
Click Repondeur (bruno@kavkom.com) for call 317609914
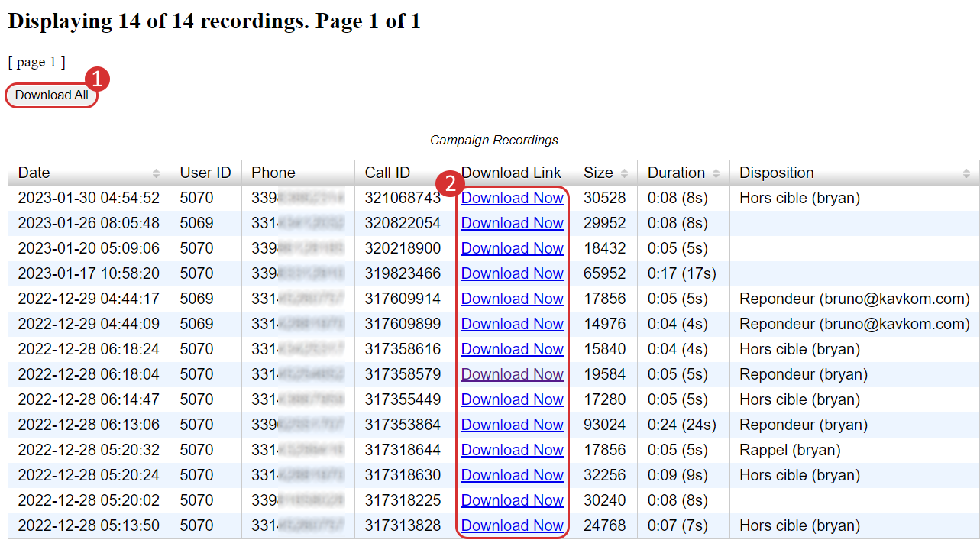point(855,299)
